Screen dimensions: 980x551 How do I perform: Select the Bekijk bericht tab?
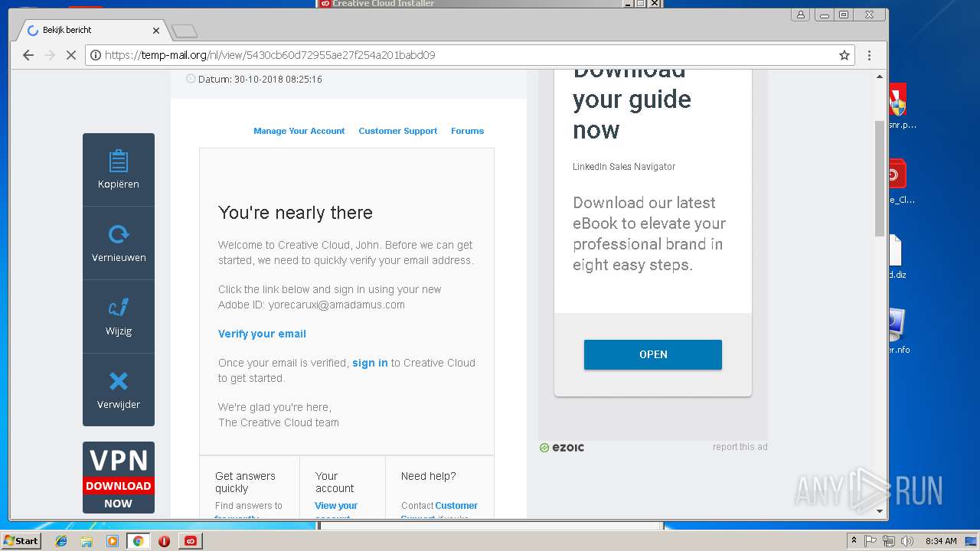point(90,31)
